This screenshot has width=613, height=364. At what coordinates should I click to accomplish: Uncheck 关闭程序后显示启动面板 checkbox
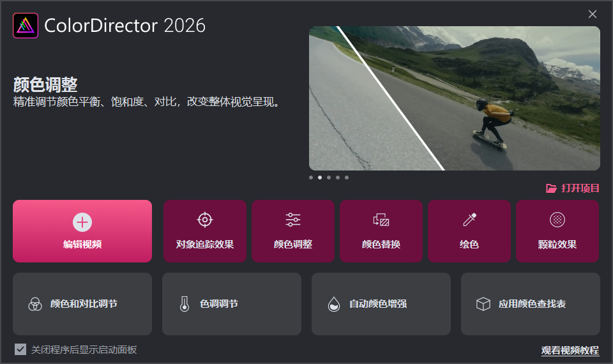pyautogui.click(x=20, y=349)
